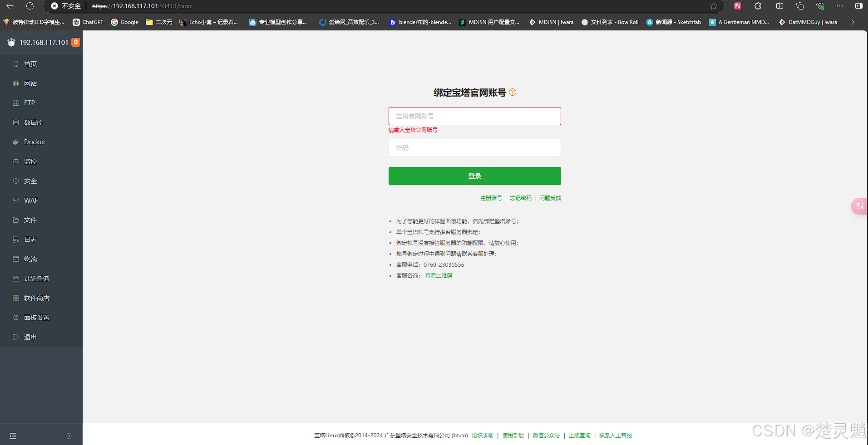Open the MDJSN | Iwara bookmark

(551, 22)
